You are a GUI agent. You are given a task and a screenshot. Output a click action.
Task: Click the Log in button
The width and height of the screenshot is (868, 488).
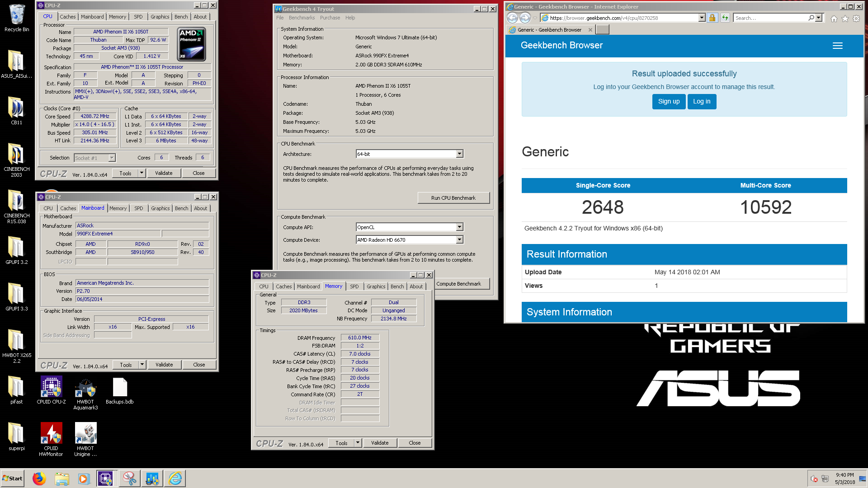click(x=702, y=101)
